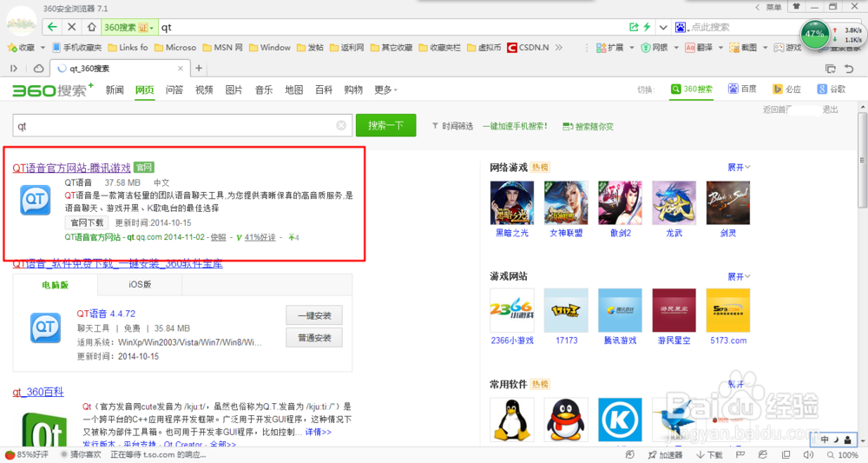Viewport: 868px width, 463px height.
Task: Click the share icon in address bar
Action: tap(634, 27)
